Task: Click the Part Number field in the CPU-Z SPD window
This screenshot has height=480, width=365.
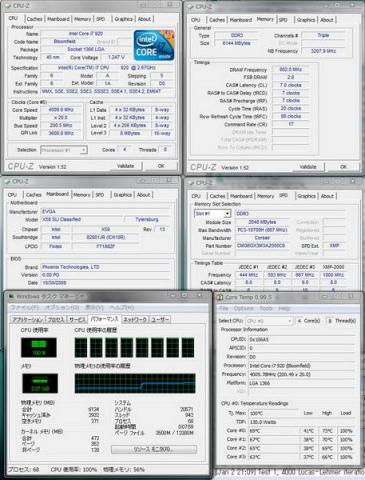Action: (262, 246)
